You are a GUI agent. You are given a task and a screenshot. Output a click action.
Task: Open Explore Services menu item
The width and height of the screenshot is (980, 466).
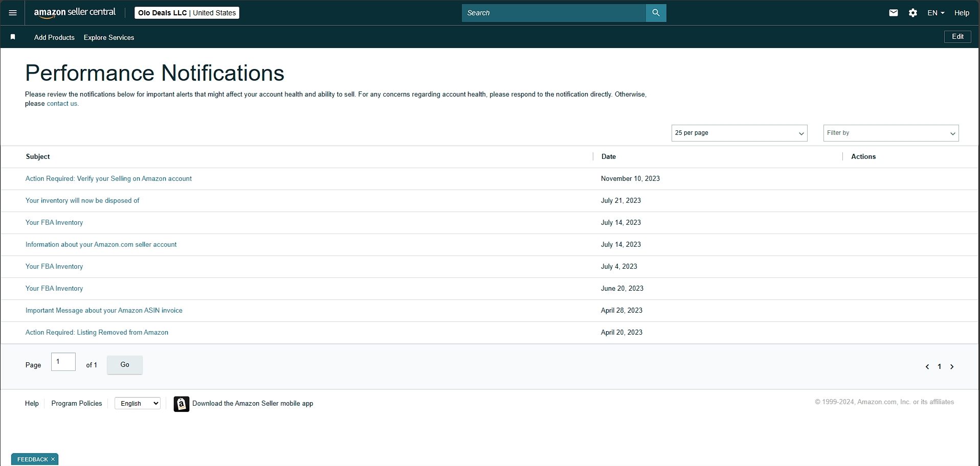click(109, 37)
